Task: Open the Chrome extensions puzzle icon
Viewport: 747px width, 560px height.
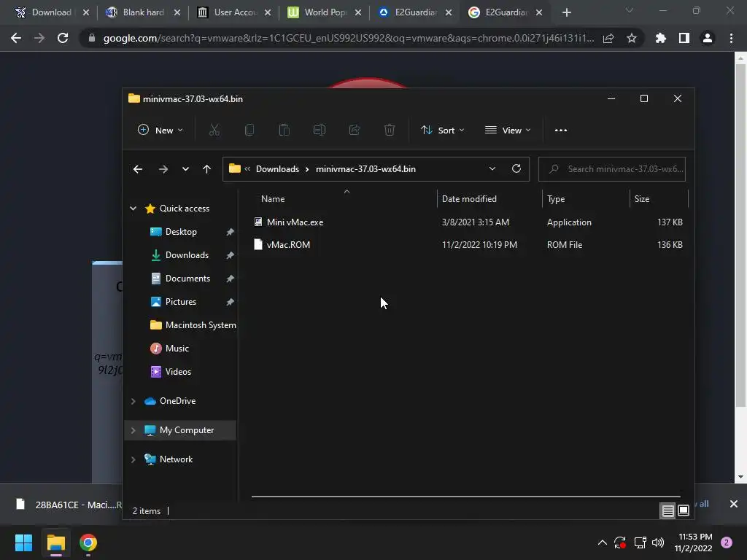Action: pyautogui.click(x=660, y=38)
